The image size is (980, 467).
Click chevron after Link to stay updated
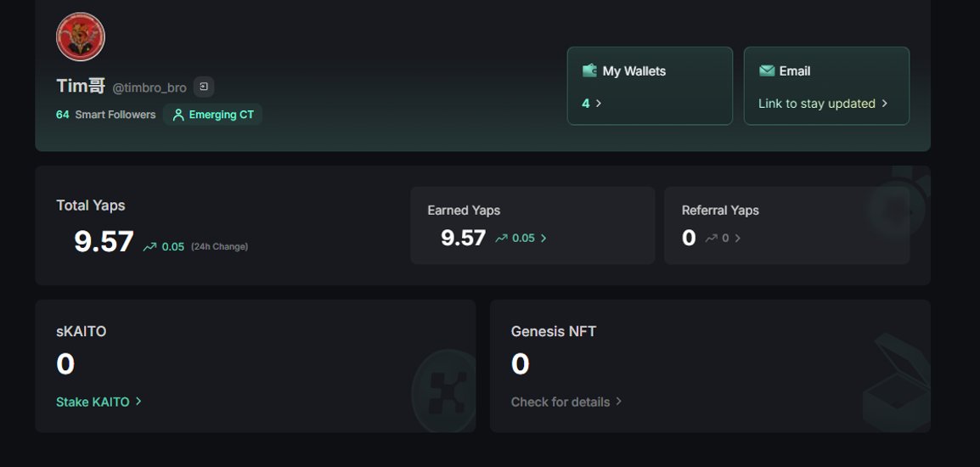point(884,103)
